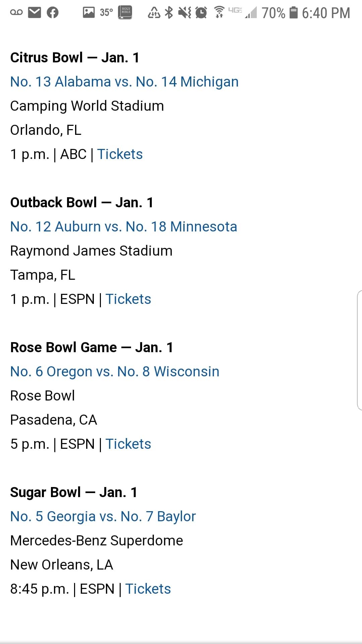Open the gallery image notification icon
Screen dimensions: 362x644
point(89,12)
